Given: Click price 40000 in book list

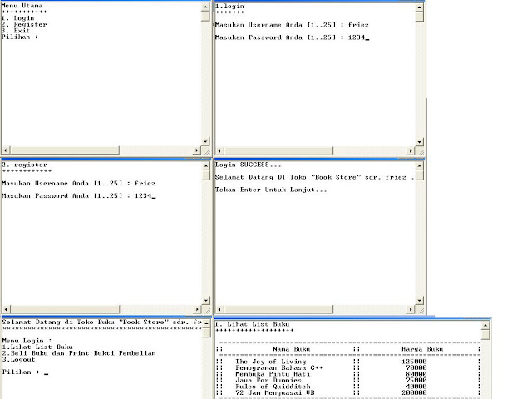Looking at the screenshot, I should 416,387.
